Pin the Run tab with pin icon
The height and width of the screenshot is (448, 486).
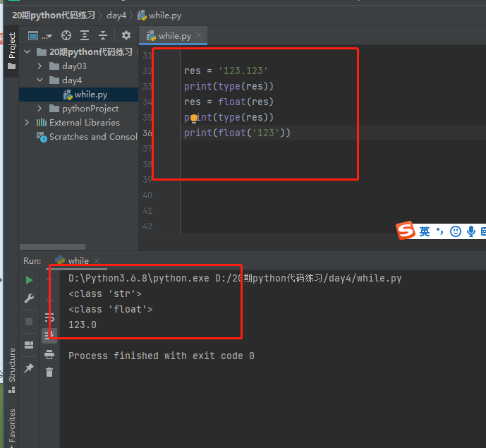pyautogui.click(x=29, y=368)
